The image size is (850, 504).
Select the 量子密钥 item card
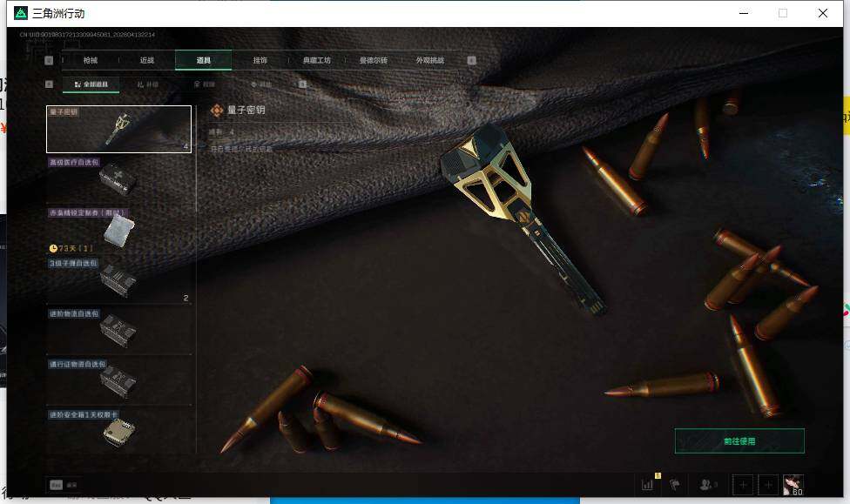(x=118, y=129)
